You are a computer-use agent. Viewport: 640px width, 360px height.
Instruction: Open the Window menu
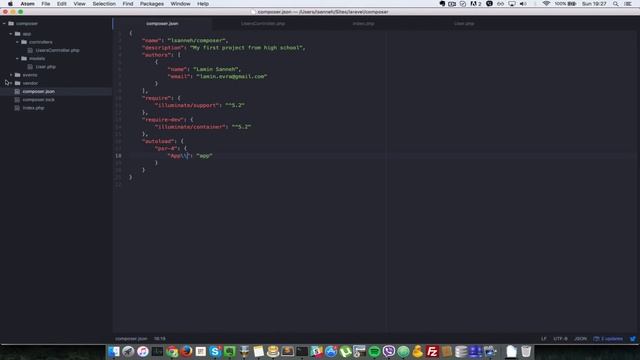180,4
